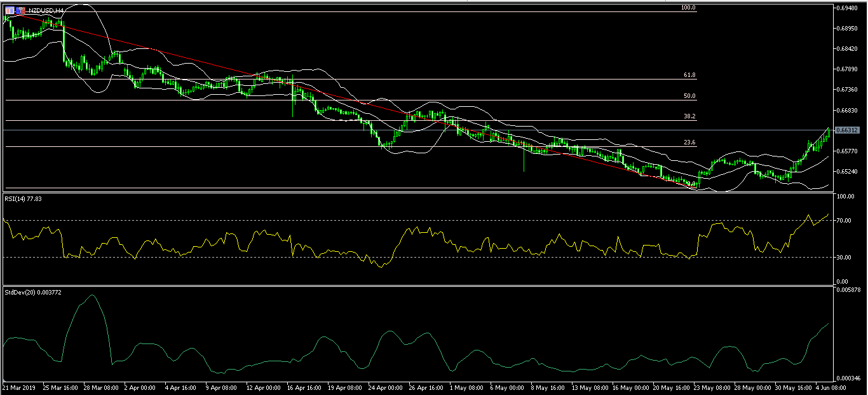Screen dimensions: 868x395
Task: Click the 12 Apr 00:00 time label
Action: pos(264,387)
